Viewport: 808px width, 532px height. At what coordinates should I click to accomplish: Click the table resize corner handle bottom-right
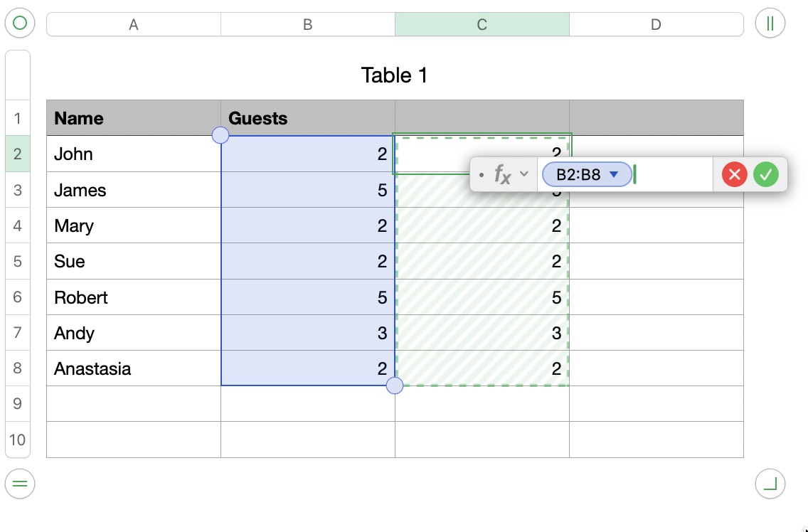pyautogui.click(x=770, y=484)
